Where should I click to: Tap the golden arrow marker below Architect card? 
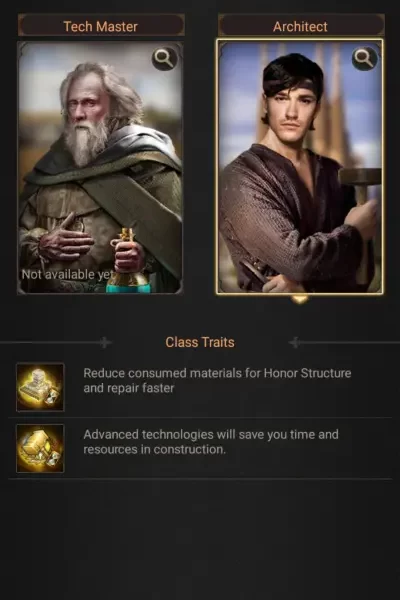point(300,299)
